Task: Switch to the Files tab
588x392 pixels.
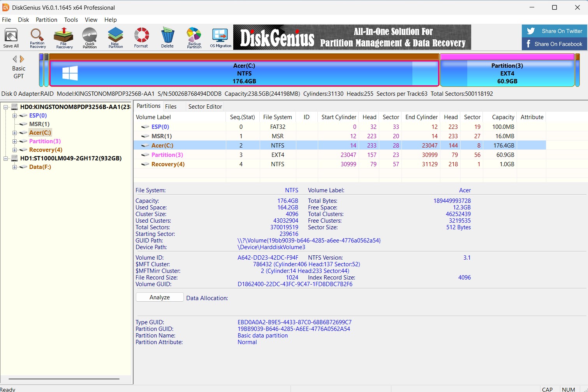Action: (171, 107)
